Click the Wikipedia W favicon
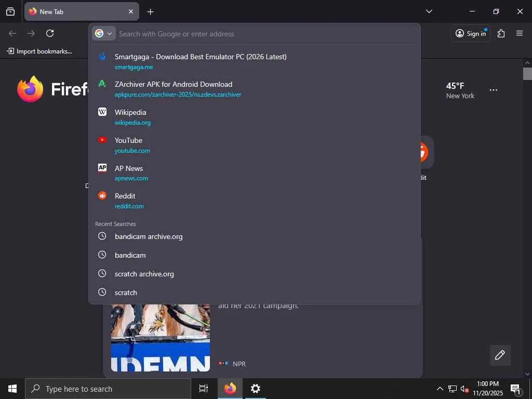 [102, 112]
